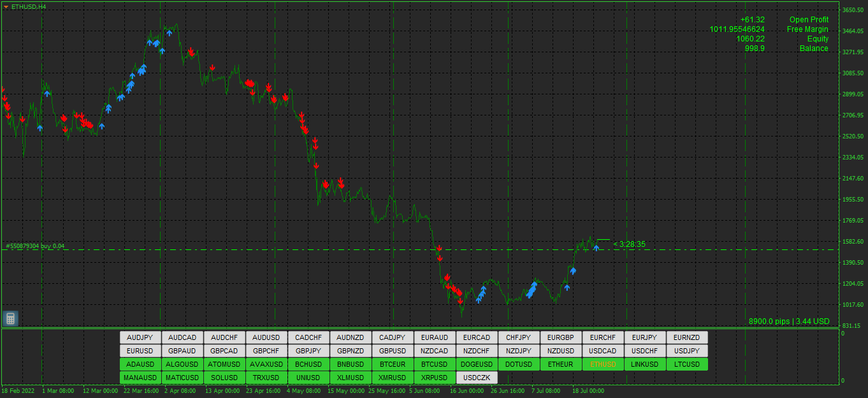Click the Balance value 998.9

[x=755, y=48]
